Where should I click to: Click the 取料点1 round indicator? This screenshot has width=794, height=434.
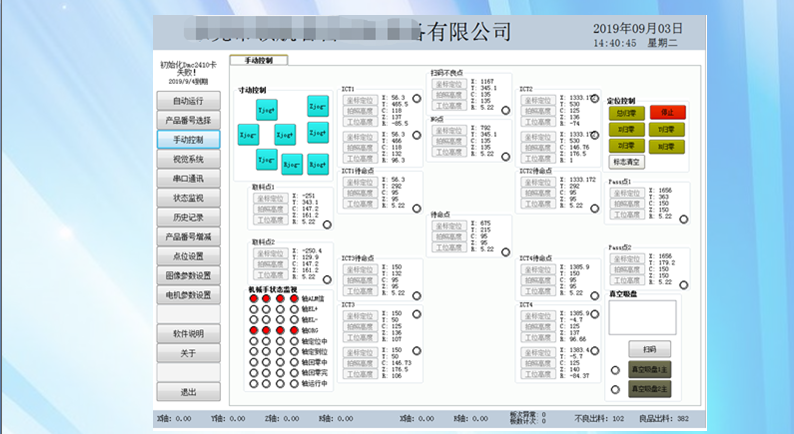pyautogui.click(x=327, y=224)
